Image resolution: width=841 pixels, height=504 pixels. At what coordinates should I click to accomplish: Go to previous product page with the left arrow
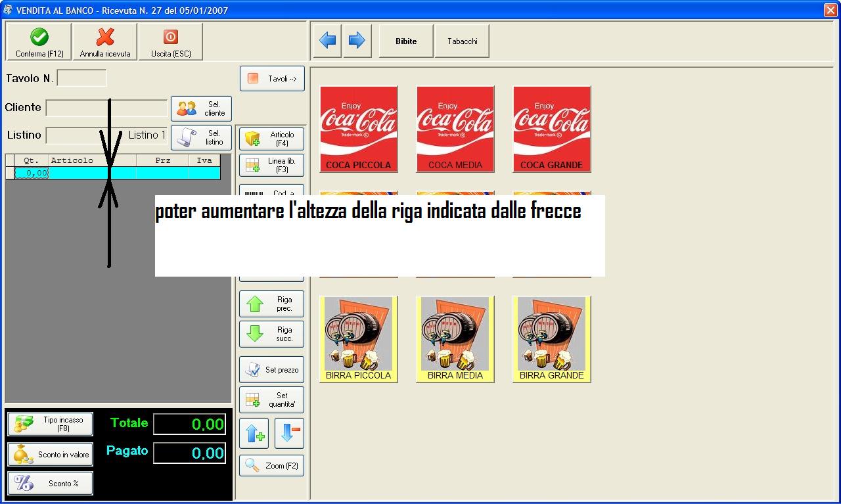[327, 41]
